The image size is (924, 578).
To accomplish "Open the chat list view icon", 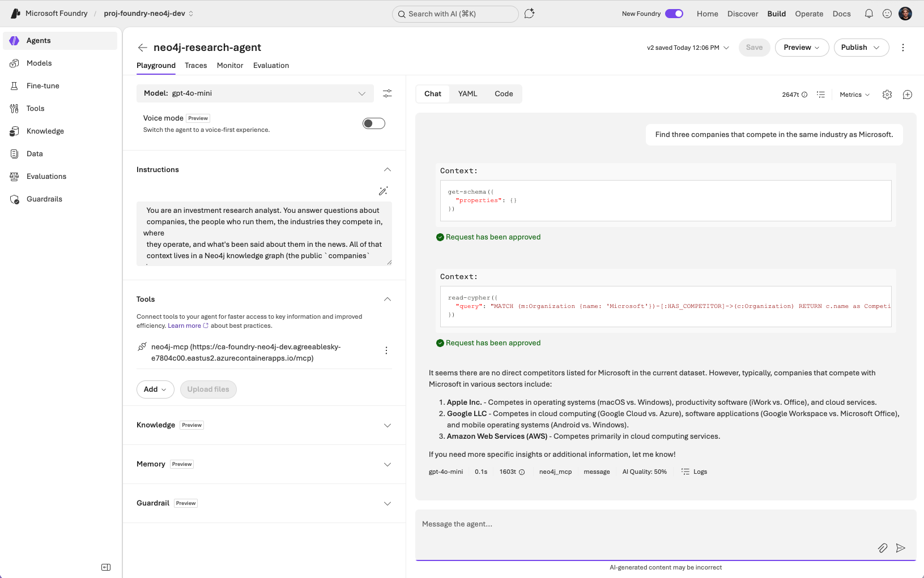I will pos(821,95).
